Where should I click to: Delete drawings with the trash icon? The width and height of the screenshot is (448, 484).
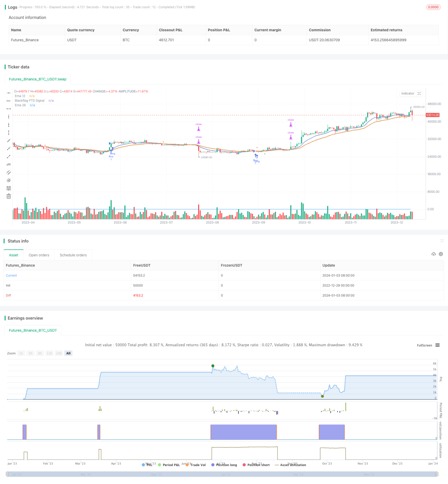[9, 196]
